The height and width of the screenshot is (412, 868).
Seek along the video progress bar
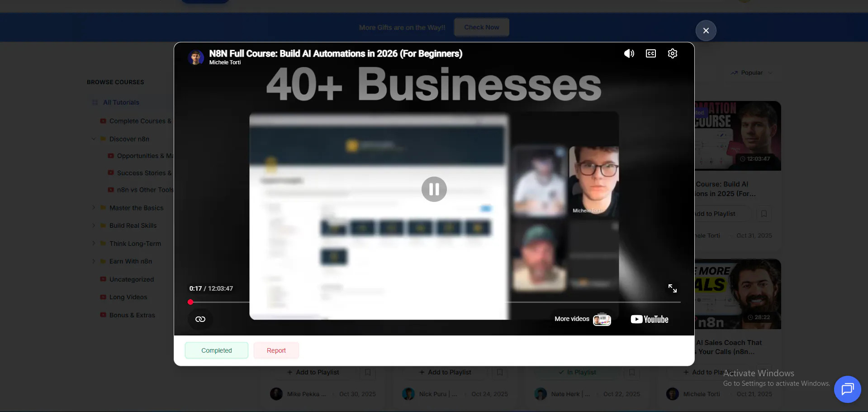[434, 302]
